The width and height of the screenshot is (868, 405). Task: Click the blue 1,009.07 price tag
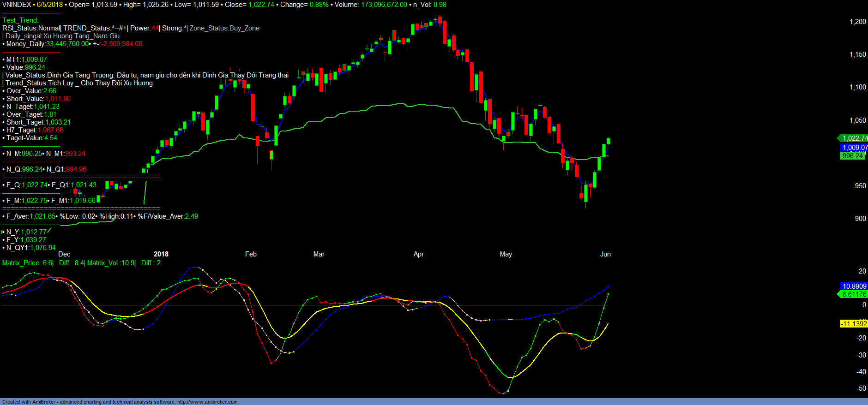tap(854, 148)
